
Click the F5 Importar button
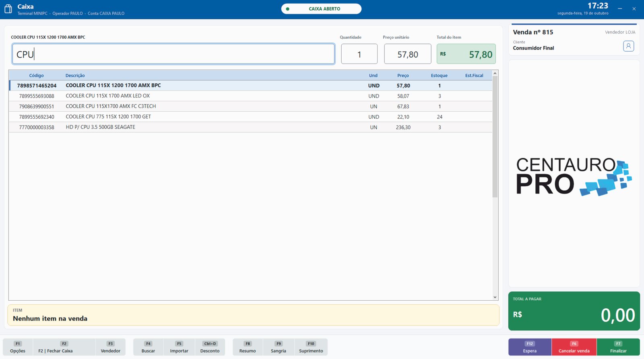179,347
